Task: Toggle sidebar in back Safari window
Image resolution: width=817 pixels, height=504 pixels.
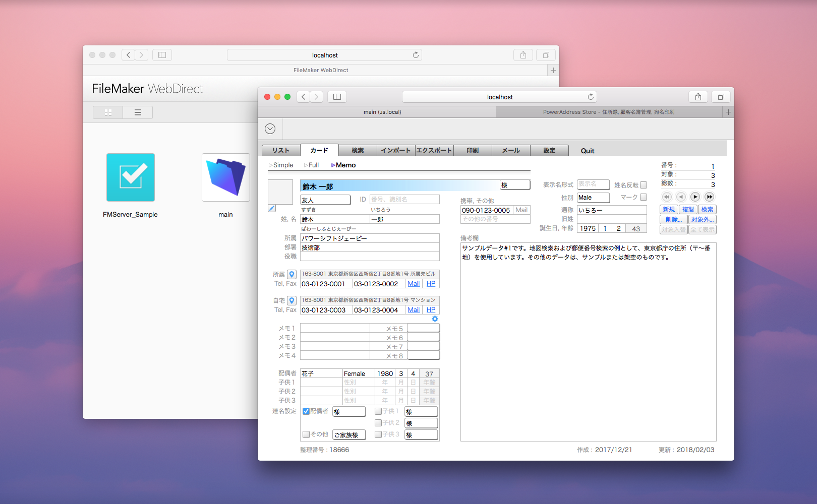Action: coord(162,55)
